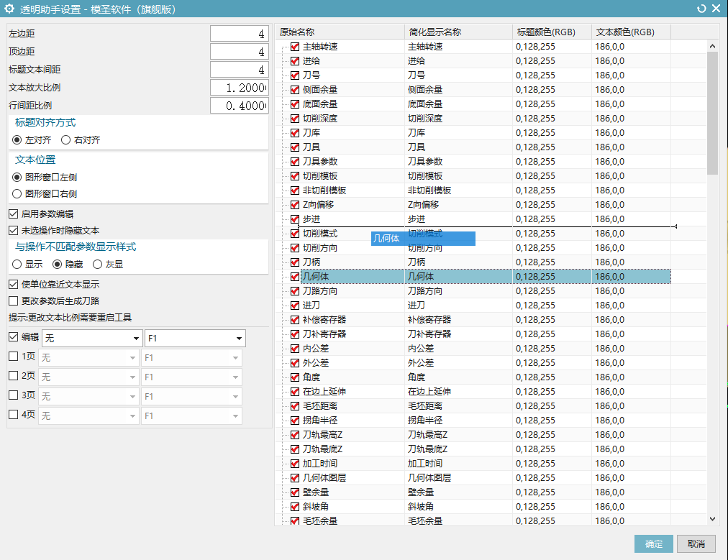The image size is (728, 560).
Task: Select the 拐角半径 row name
Action: coord(320,421)
